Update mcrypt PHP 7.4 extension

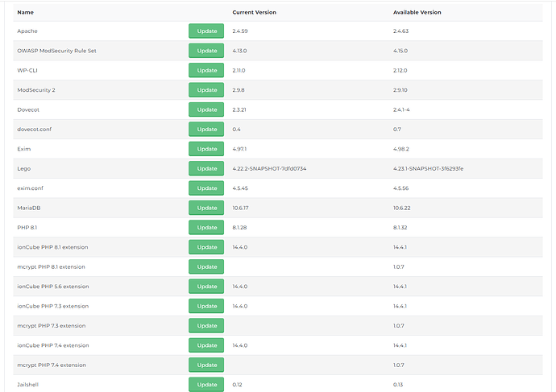[x=206, y=365]
